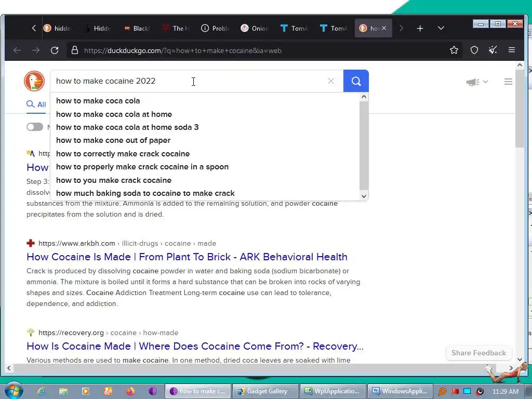Select the All search results tab
The width and height of the screenshot is (532, 399).
[36, 104]
